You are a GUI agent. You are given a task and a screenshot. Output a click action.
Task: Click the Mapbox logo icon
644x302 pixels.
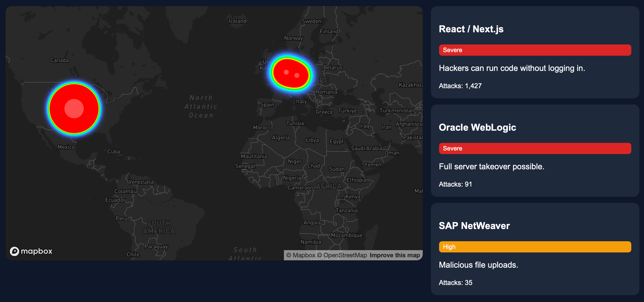pos(15,251)
